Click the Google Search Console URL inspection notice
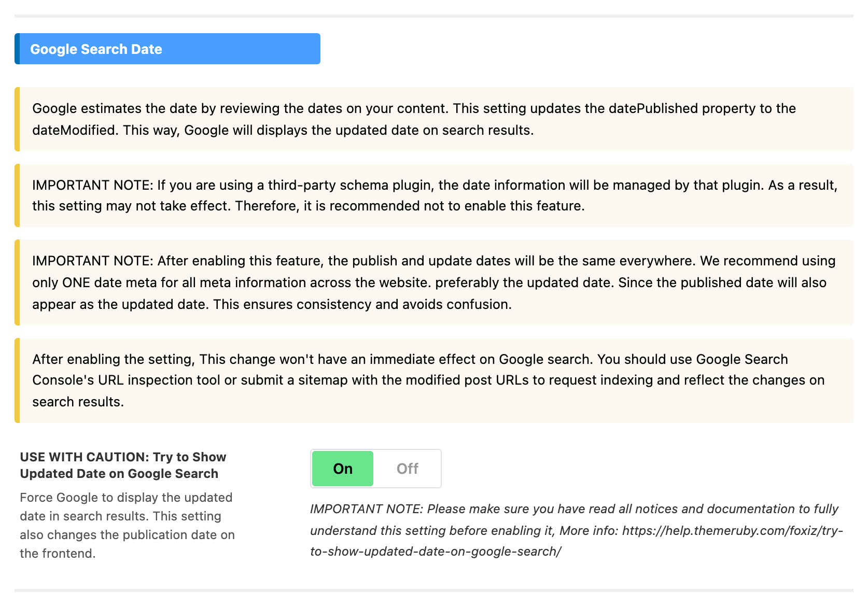 coord(434,380)
